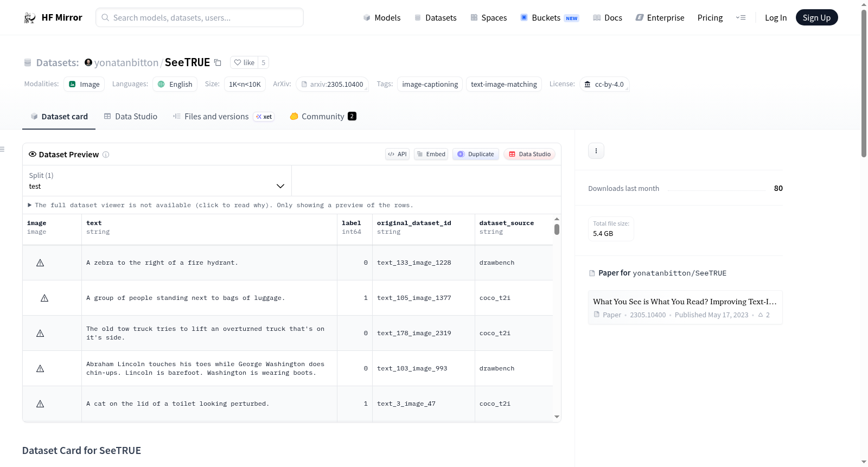Click the like count 5
The width and height of the screenshot is (868, 467).
(264, 62)
